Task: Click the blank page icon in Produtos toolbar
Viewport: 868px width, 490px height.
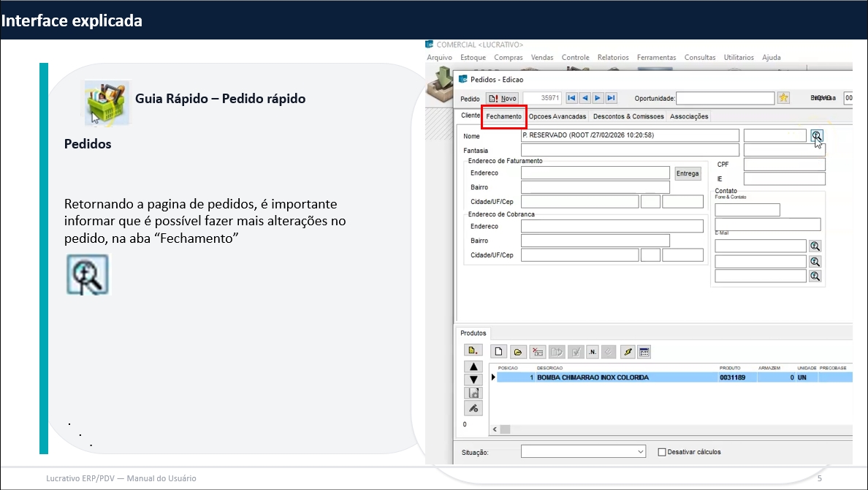Action: 498,352
